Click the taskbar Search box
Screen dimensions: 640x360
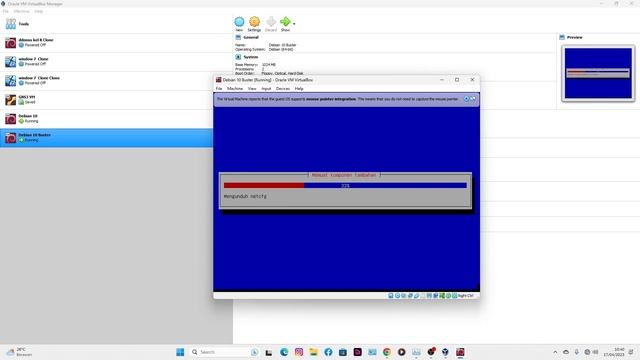[224, 352]
